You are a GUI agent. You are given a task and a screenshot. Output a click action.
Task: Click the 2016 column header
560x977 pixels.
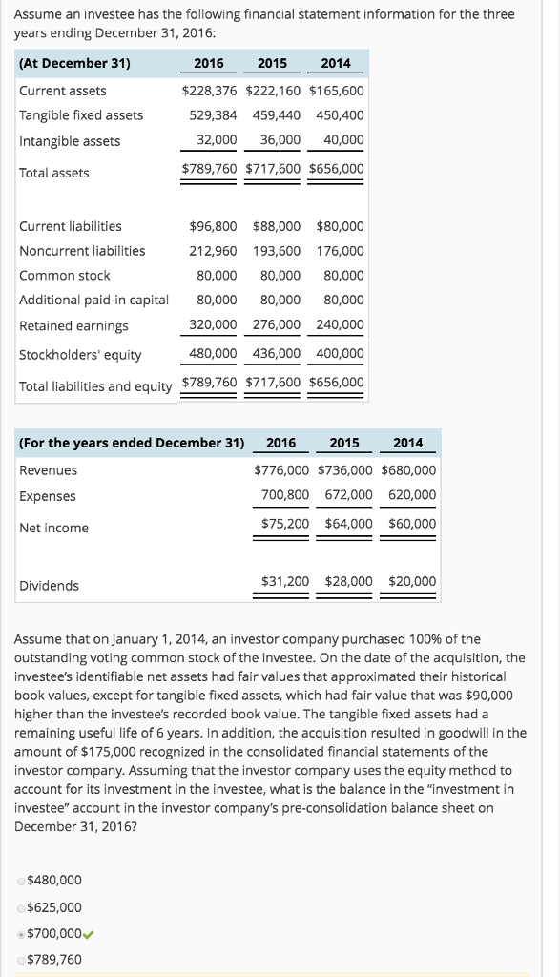tap(208, 63)
